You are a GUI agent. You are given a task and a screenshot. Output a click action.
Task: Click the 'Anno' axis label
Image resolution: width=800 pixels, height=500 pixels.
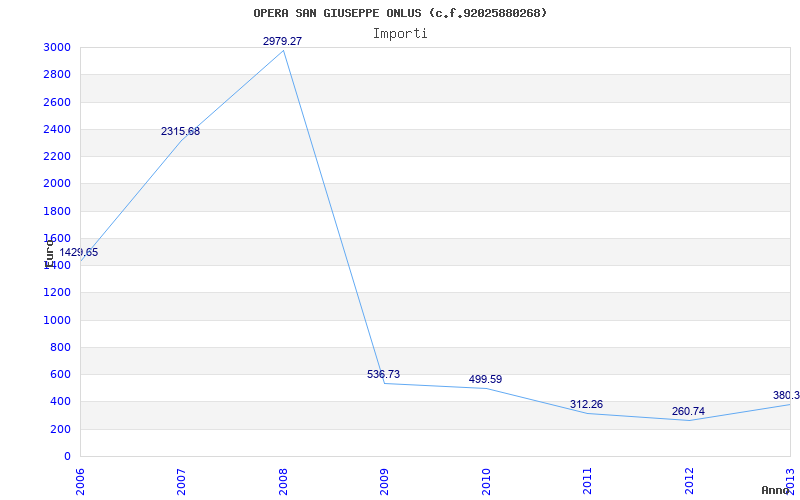point(775,490)
